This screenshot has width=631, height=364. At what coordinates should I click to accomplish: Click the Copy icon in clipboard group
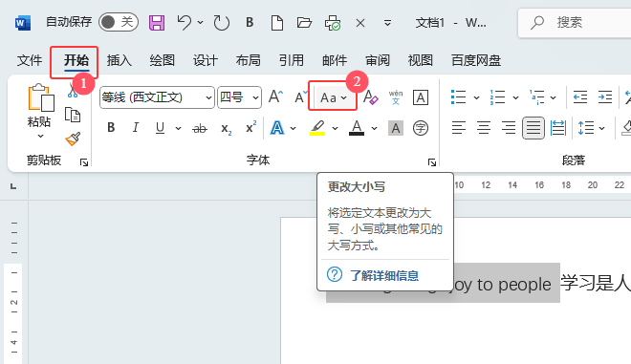coord(73,115)
